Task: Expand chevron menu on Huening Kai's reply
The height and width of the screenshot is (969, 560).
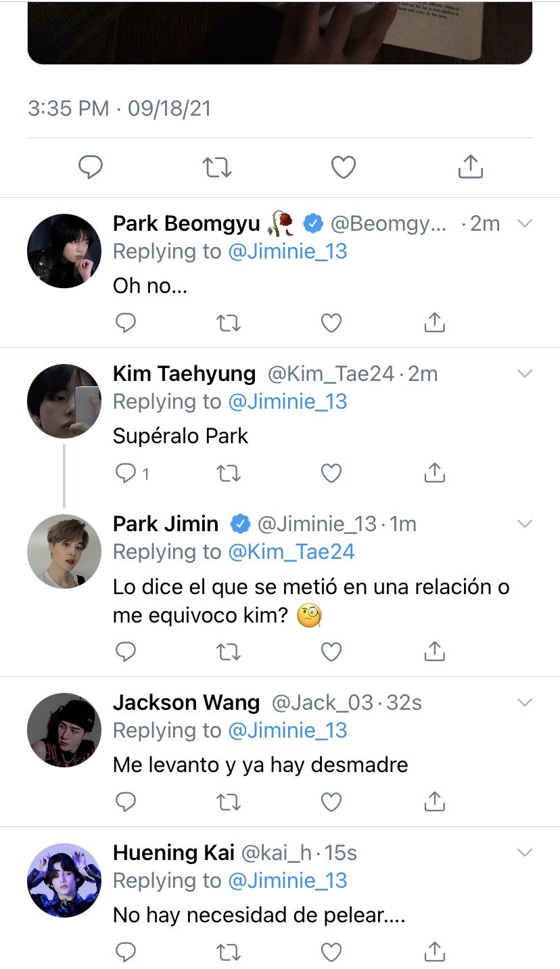Action: coord(525,853)
